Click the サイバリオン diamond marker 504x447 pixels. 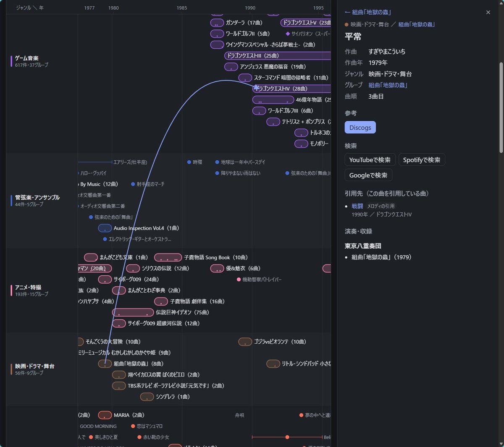click(288, 34)
